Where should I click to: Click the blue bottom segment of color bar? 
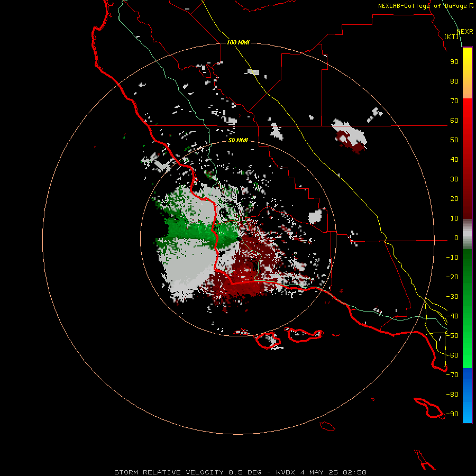[467, 395]
